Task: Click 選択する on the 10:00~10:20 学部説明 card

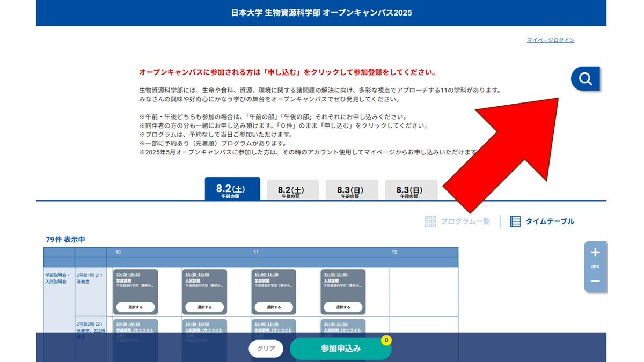Action: click(136, 307)
